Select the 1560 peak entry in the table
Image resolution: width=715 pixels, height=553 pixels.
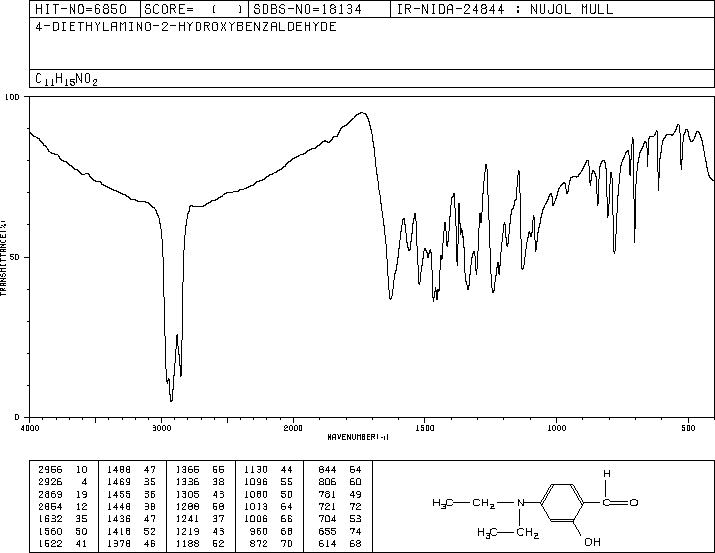coord(62,531)
